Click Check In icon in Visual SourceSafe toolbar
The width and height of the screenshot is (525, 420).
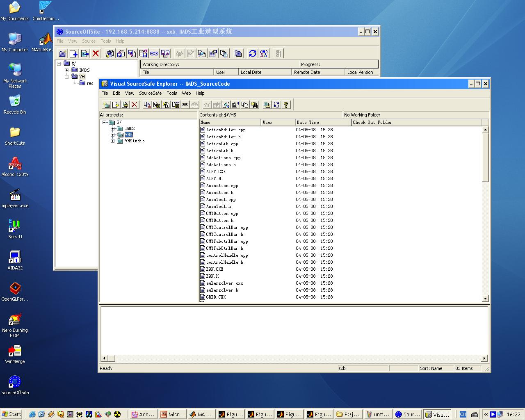pos(166,105)
